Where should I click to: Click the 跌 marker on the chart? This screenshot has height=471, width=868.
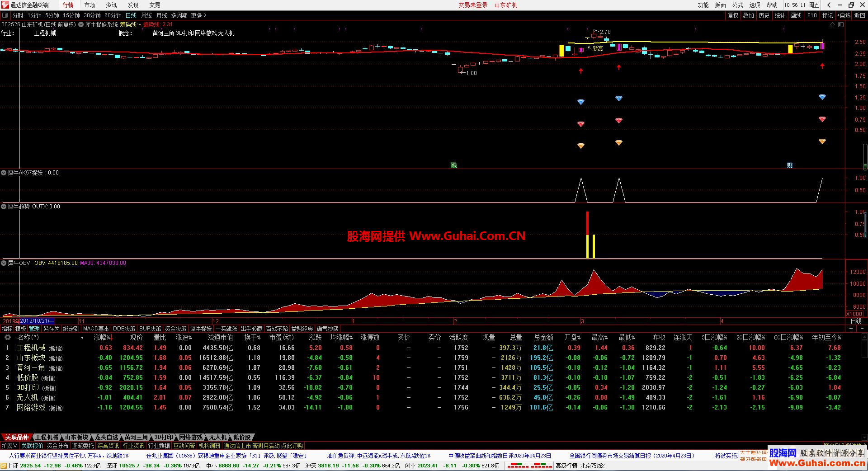pyautogui.click(x=454, y=165)
